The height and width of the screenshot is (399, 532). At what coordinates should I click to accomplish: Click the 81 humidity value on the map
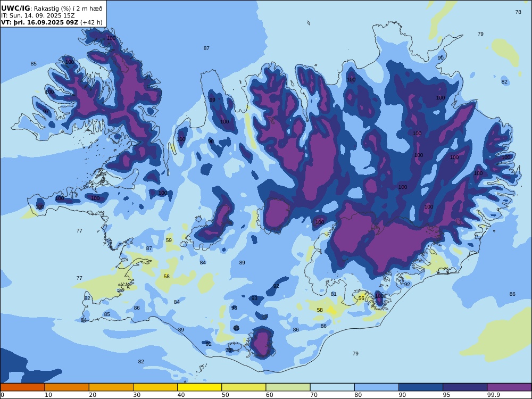[334, 294]
